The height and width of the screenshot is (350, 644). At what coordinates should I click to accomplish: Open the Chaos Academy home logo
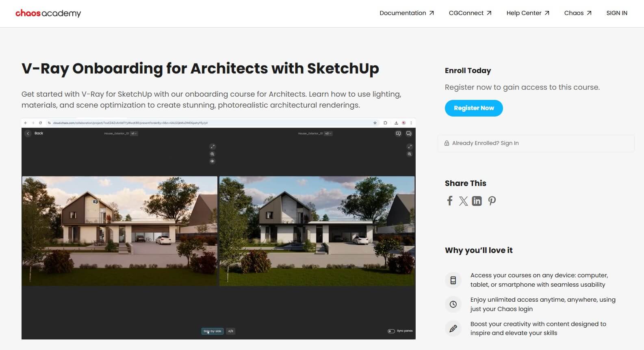48,13
